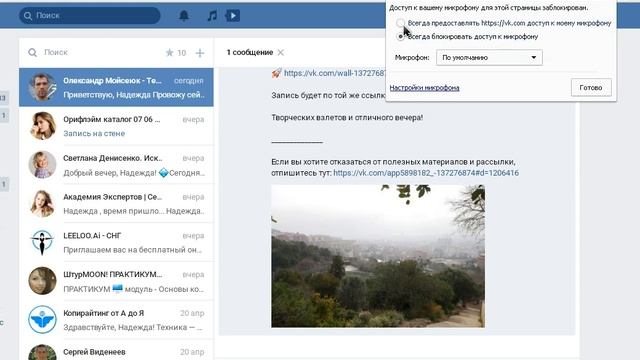Open chat with Сергей Виденеев
This screenshot has height=360, width=640.
tap(116, 350)
